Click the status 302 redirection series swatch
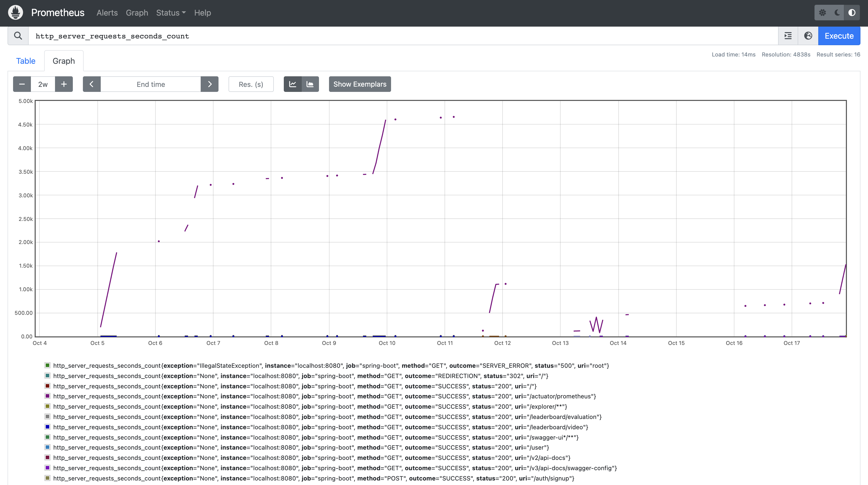This screenshot has height=485, width=868. click(47, 376)
